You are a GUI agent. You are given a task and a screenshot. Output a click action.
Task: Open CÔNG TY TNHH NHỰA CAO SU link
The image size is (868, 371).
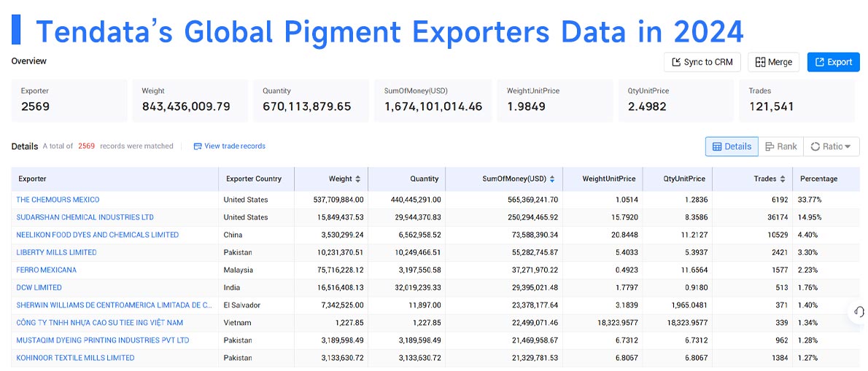coord(100,323)
